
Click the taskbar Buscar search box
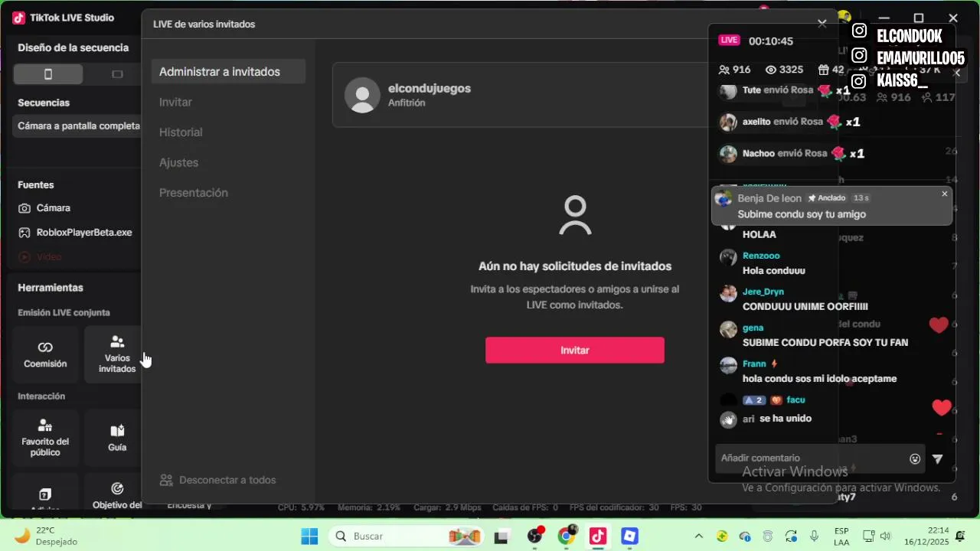[408, 536]
